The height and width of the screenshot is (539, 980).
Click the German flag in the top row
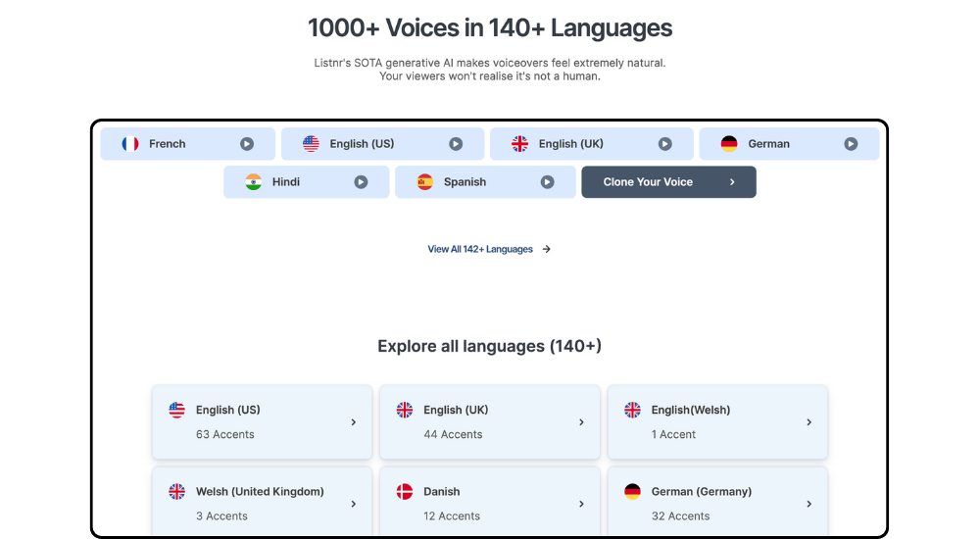point(729,144)
